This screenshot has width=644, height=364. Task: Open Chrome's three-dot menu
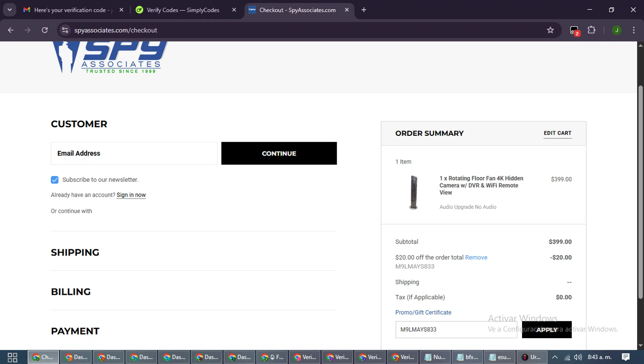tap(634, 30)
